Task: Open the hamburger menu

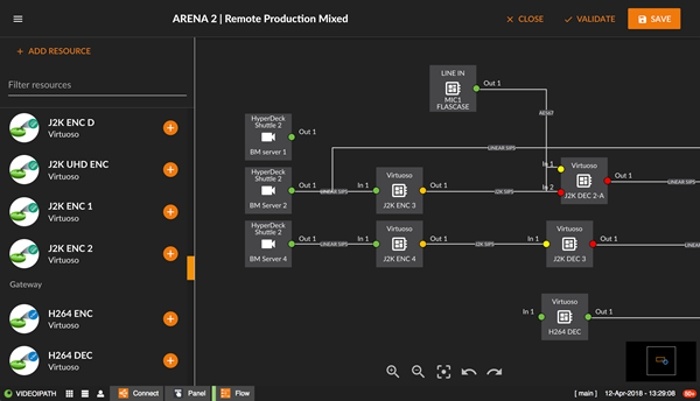Action: (18, 19)
